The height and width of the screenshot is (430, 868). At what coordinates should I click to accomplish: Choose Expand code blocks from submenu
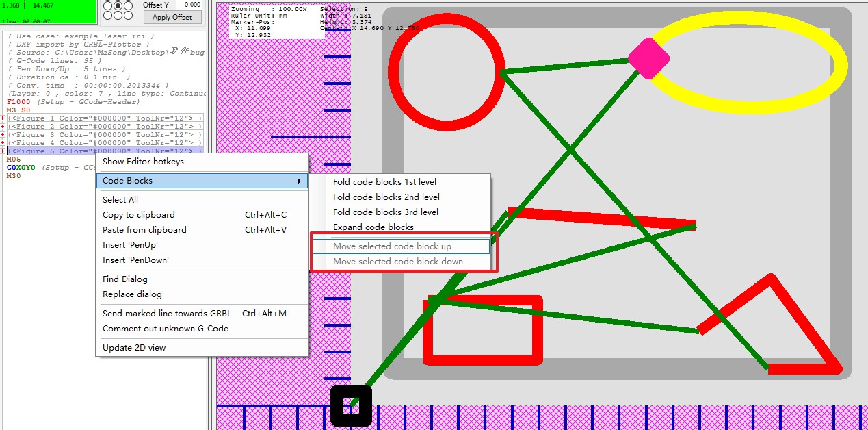[x=373, y=227]
